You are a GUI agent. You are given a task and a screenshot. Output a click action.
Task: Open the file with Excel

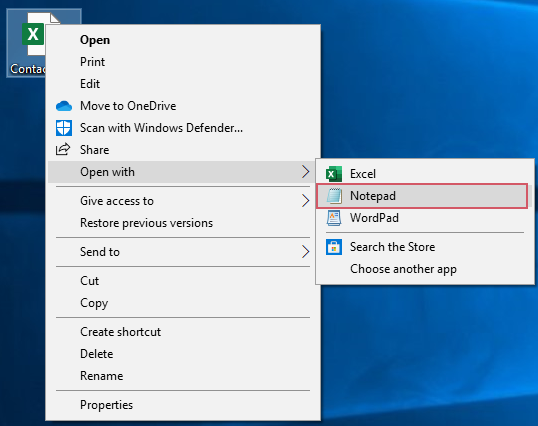pos(425,174)
